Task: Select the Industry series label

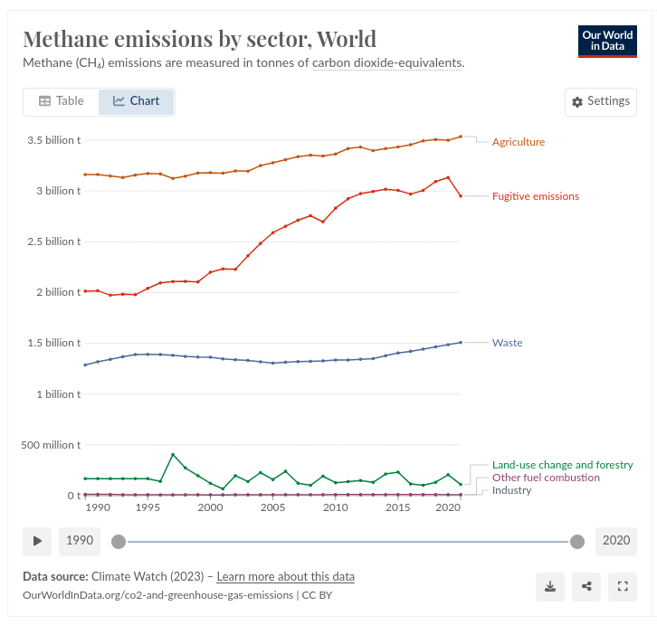Action: click(512, 490)
